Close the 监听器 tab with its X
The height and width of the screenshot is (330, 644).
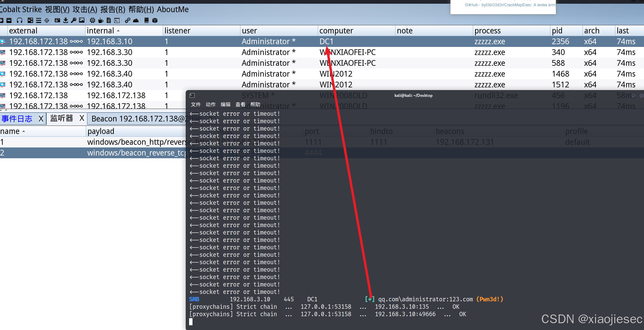tap(82, 118)
